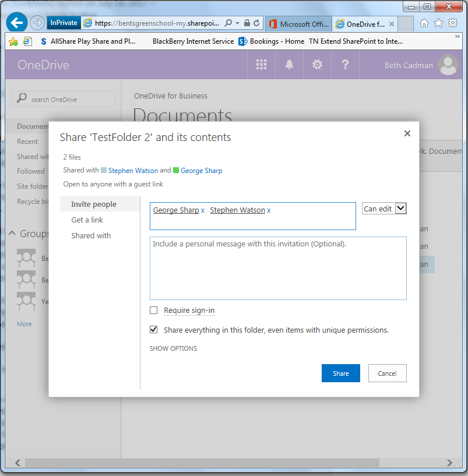Screen dimensions: 468x476
Task: Open the Beth Cadman account menu
Action: point(409,65)
